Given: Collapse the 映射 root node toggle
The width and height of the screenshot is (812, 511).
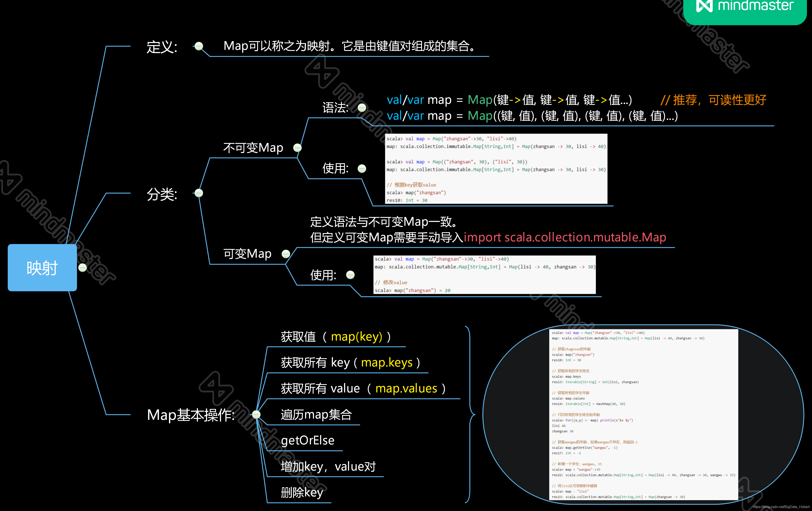Looking at the screenshot, I should tap(83, 268).
